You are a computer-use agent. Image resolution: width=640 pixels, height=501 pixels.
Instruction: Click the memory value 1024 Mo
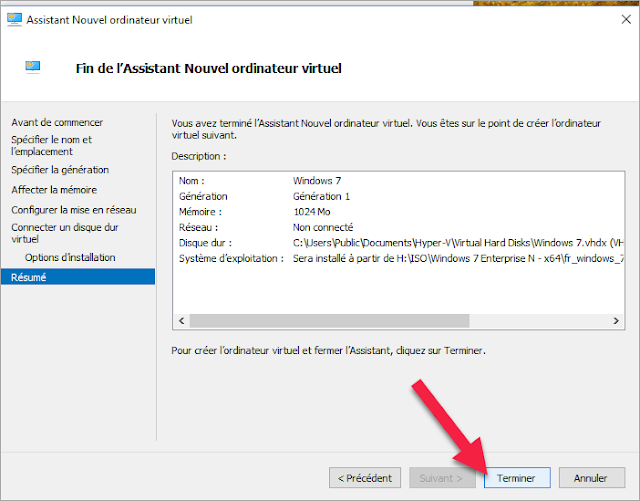click(311, 212)
